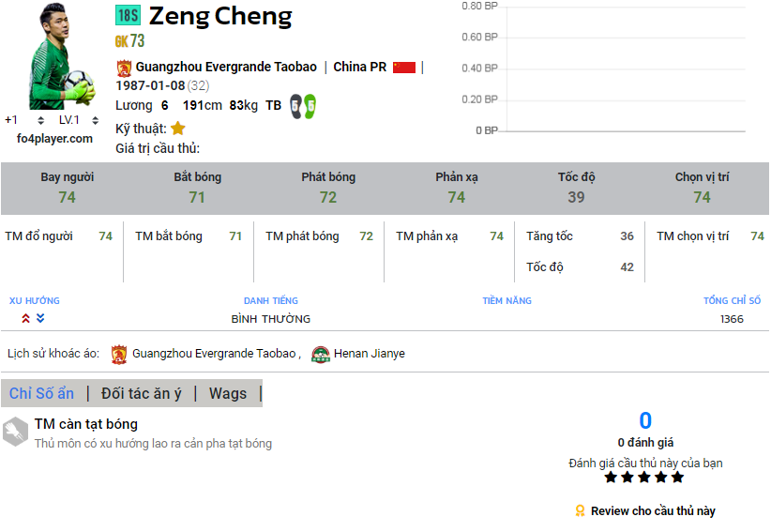This screenshot has height=532, width=771.
Task: Click the Guangzhou Evergrande club crest near name
Action: pos(124,68)
